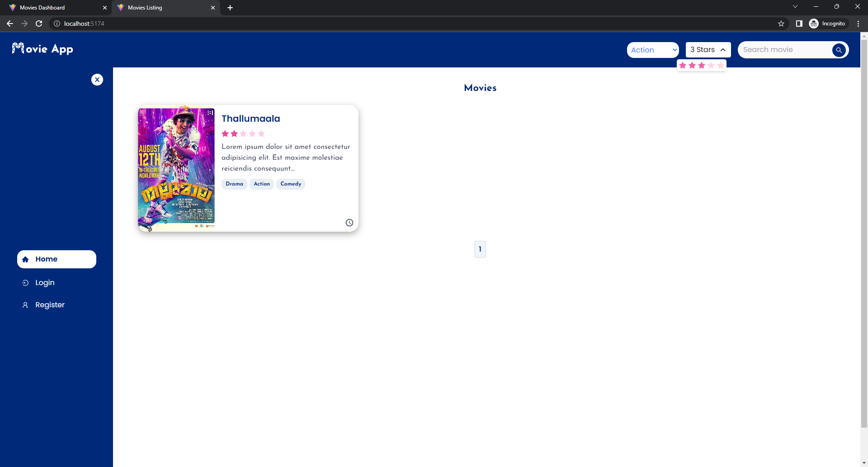Image resolution: width=868 pixels, height=467 pixels.
Task: Rate three stars in the rating popup
Action: [x=701, y=65]
